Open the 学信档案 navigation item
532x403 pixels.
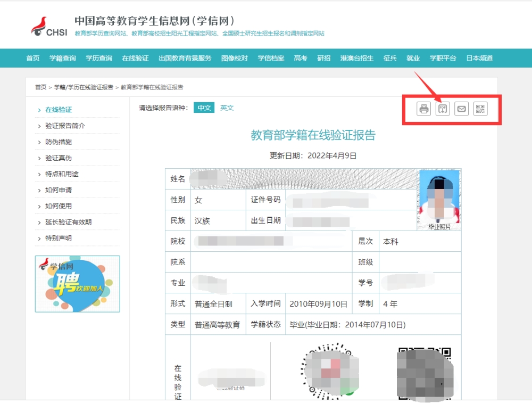click(x=271, y=58)
